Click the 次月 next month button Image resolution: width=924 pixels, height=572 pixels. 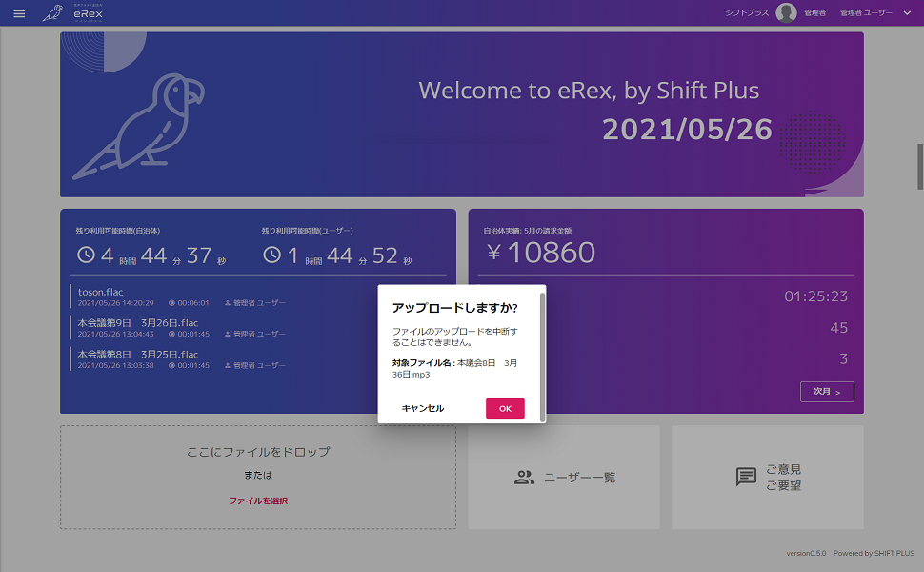827,392
